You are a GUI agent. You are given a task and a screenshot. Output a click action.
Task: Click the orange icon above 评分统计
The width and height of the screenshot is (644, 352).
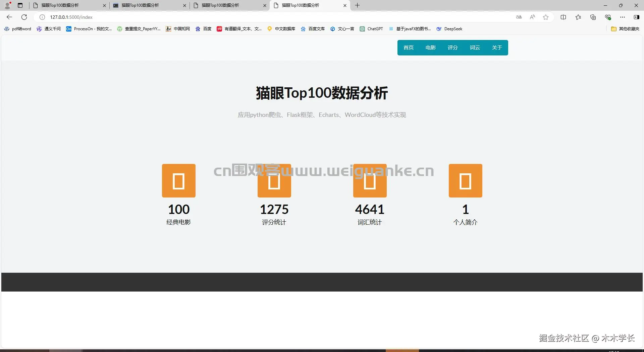click(274, 181)
